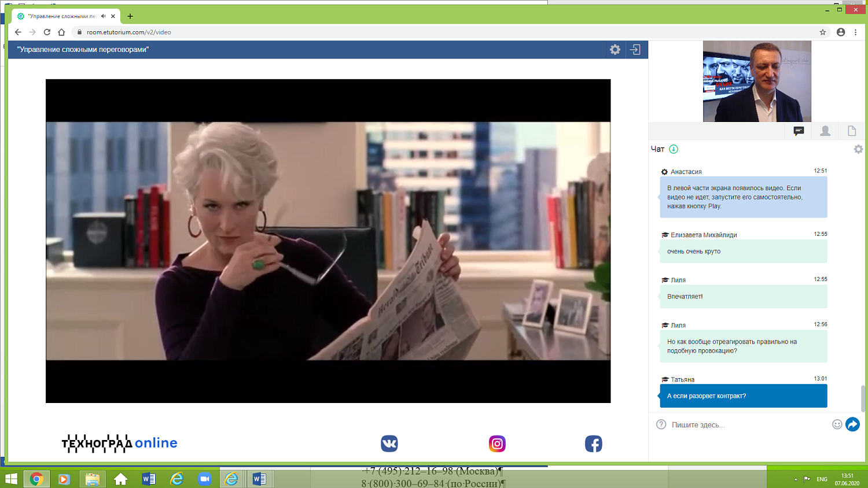Go forward in browser
Image resolution: width=868 pixels, height=488 pixels.
32,32
